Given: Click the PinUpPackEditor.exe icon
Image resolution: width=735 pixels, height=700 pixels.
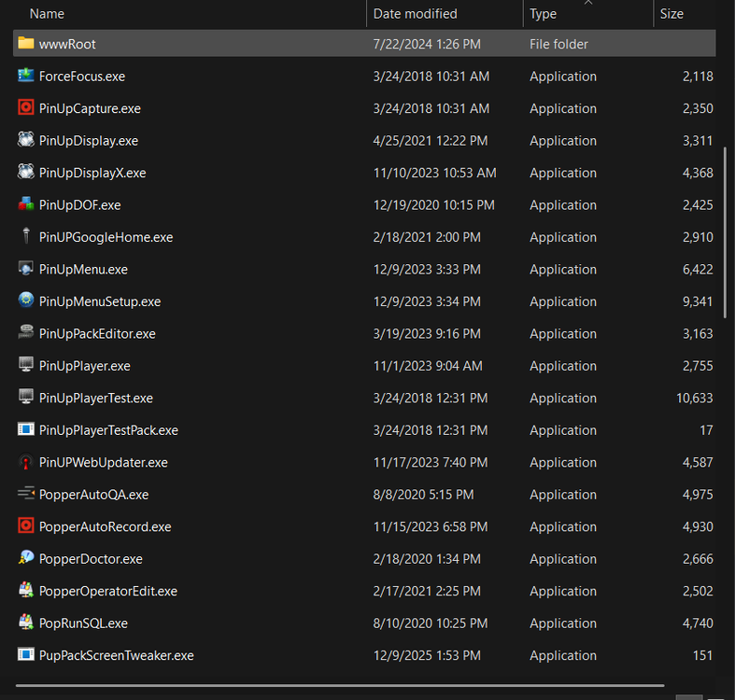Looking at the screenshot, I should [26, 332].
